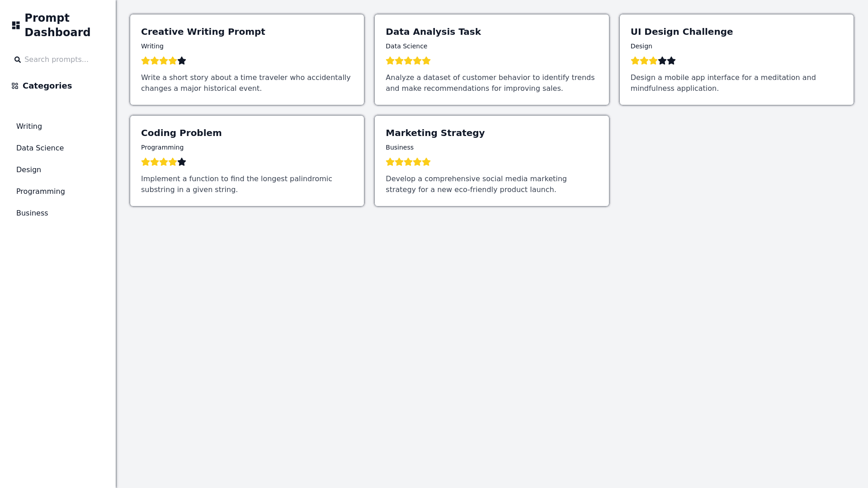Image resolution: width=868 pixels, height=488 pixels.
Task: Click the Data Analysis Task card description
Action: tap(490, 83)
